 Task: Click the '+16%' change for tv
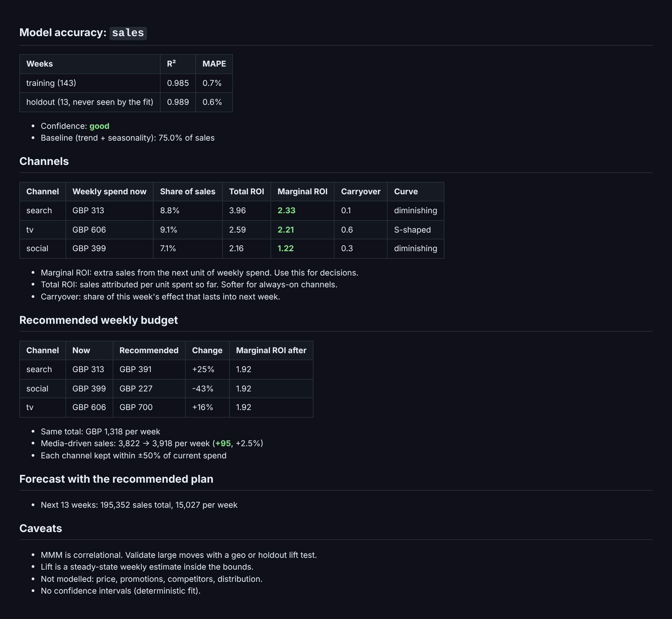(203, 408)
